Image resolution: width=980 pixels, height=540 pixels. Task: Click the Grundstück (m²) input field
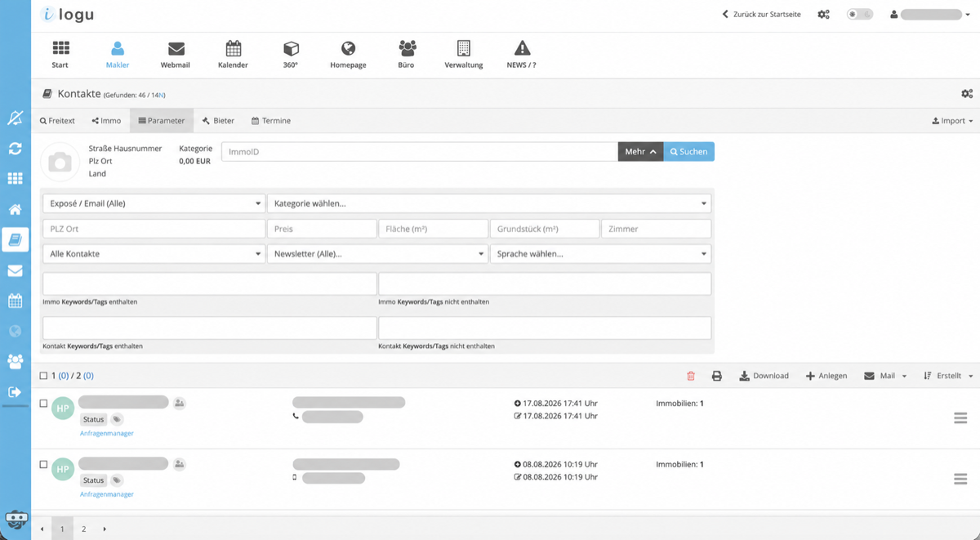pos(545,229)
